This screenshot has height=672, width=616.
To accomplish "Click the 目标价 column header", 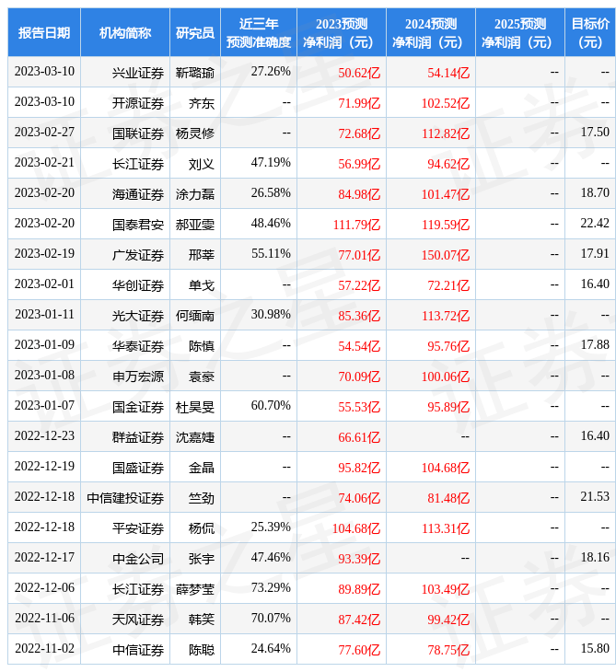I will click(x=590, y=33).
